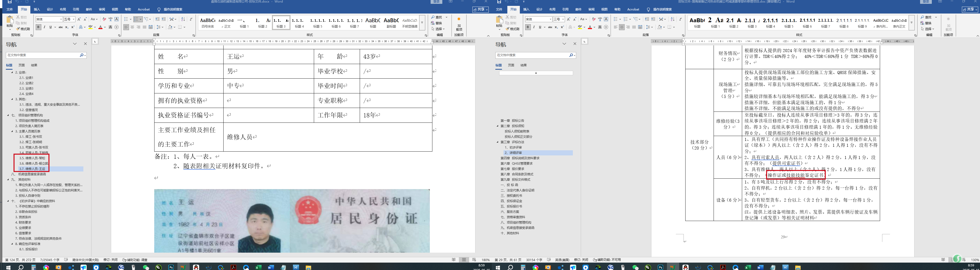Open Photoshop from the taskbar
The height and width of the screenshot is (270, 980).
pyautogui.click(x=171, y=267)
